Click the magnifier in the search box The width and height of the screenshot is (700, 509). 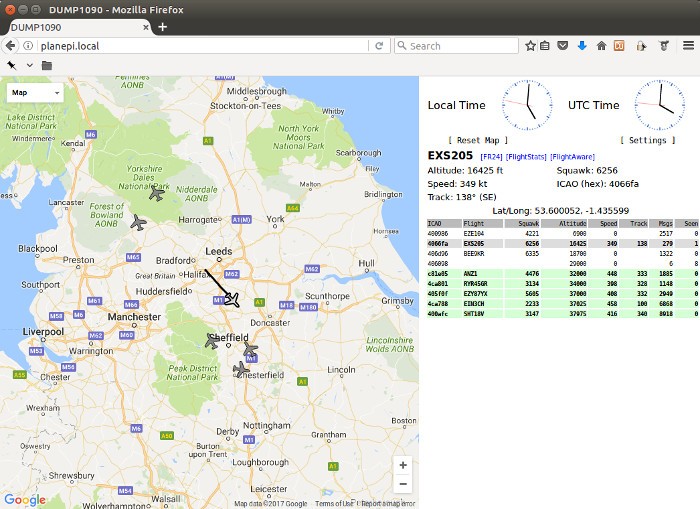[402, 46]
